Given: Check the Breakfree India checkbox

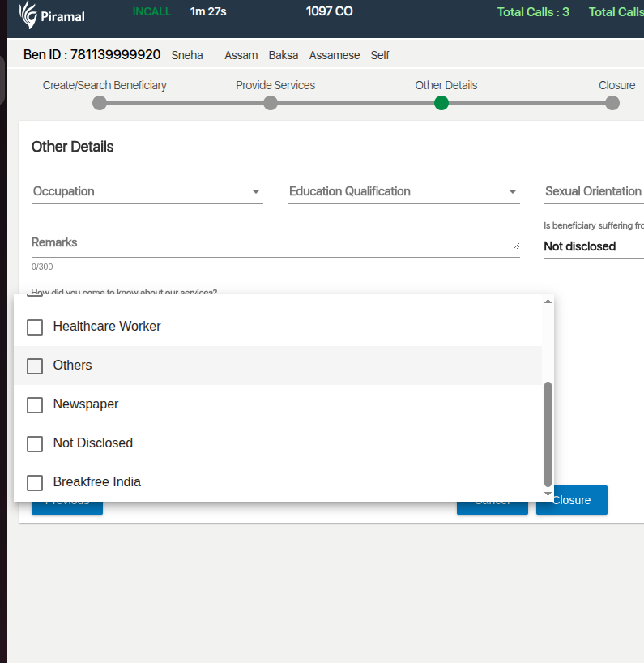Looking at the screenshot, I should [x=35, y=482].
